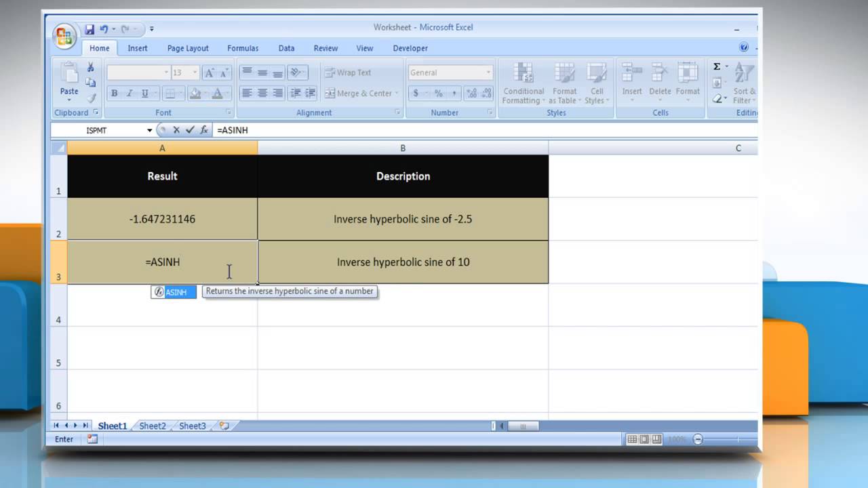Open Merge & Center options
868x488 pixels.
(397, 94)
